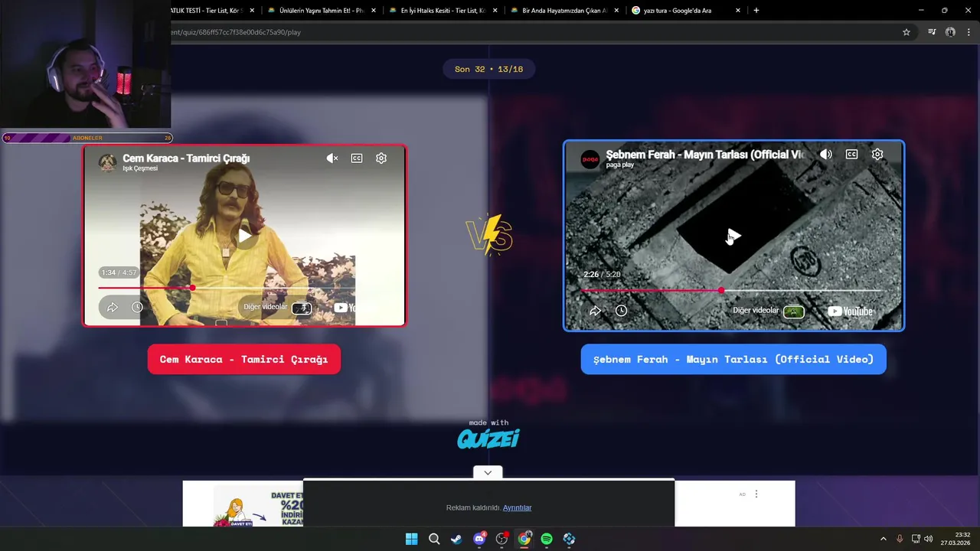Open Cem Karaca - Tamirci Çırağı video title
Viewport: 980px width, 551px height.
pos(186,158)
